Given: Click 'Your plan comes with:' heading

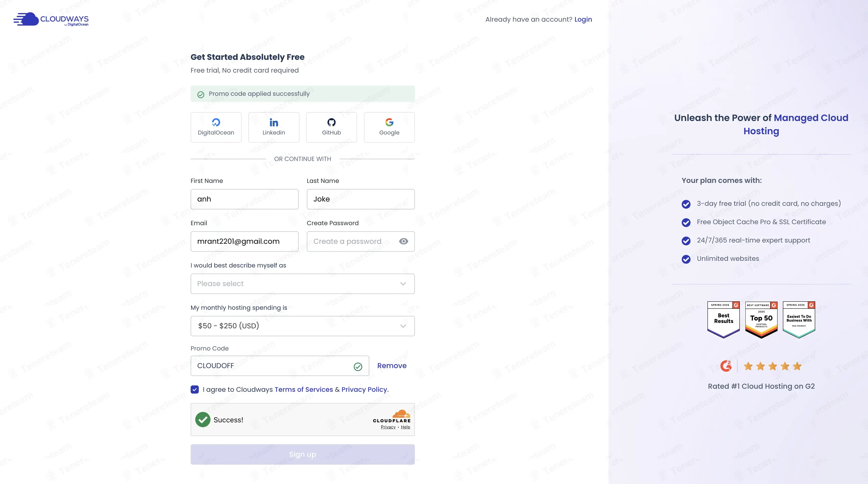Looking at the screenshot, I should tap(721, 181).
